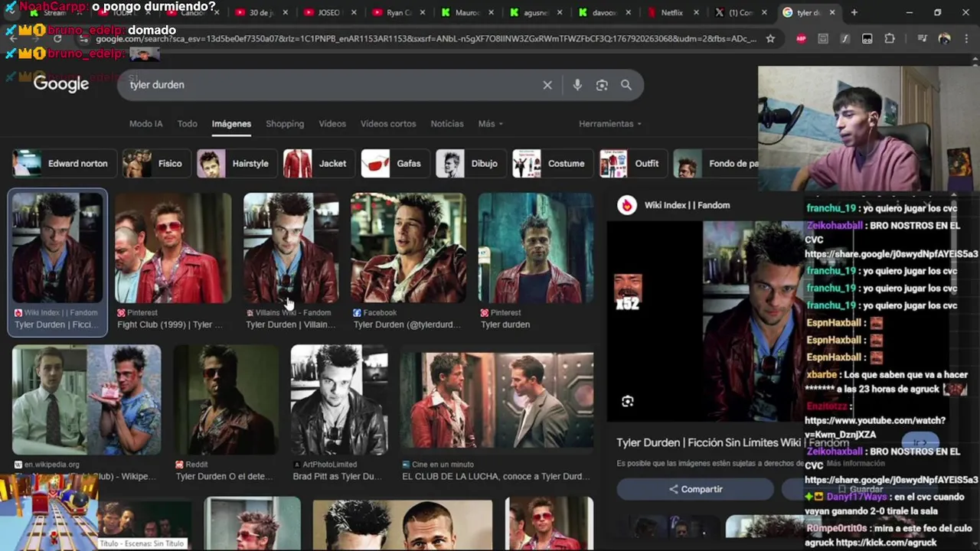Open the Facebook '@tylerdurd...' image result

(408, 248)
